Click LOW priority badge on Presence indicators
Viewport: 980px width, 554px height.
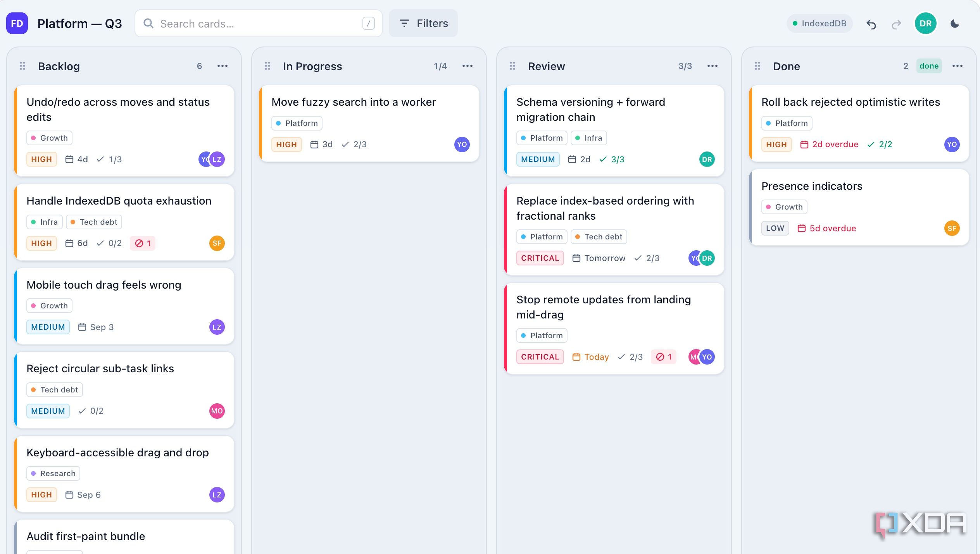775,228
